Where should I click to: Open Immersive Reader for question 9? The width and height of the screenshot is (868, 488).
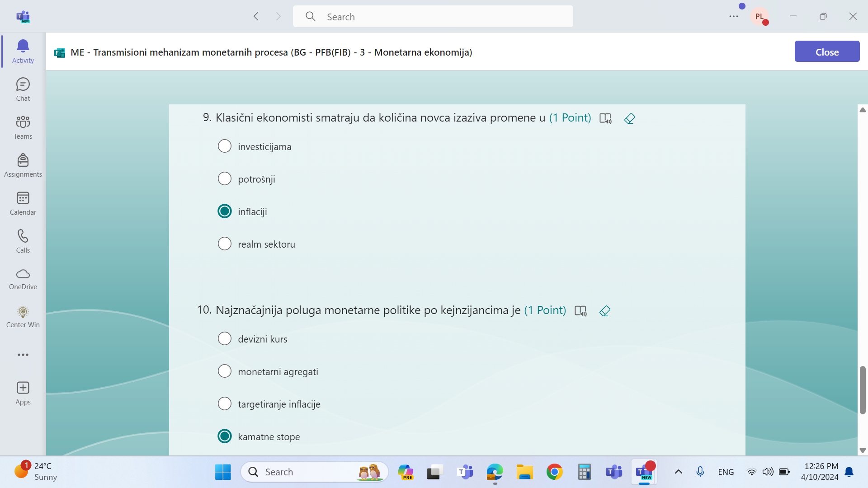pyautogui.click(x=605, y=118)
